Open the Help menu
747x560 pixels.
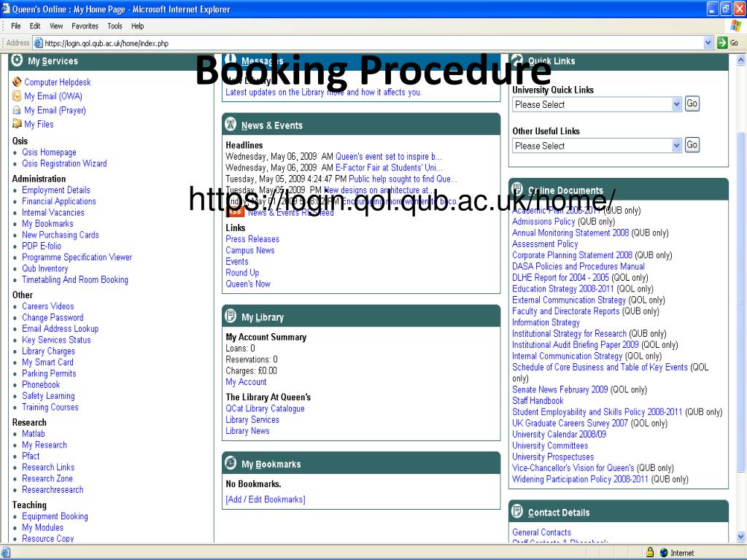(138, 26)
